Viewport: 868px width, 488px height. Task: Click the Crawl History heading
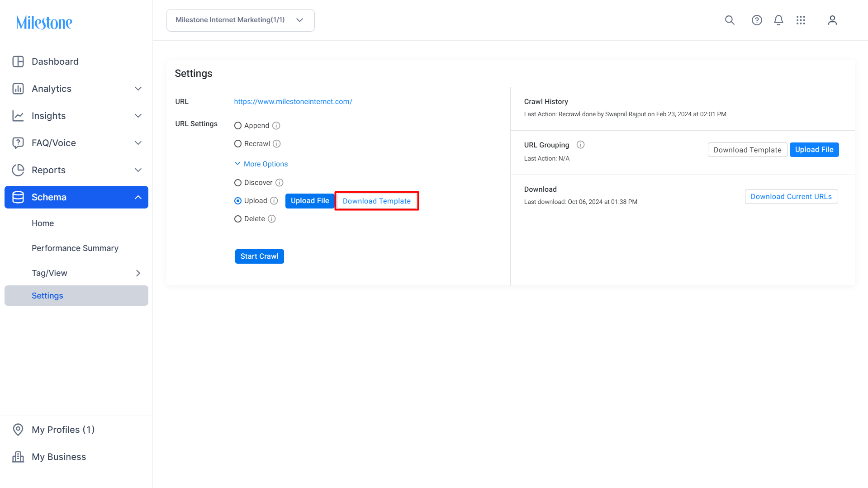coord(546,102)
